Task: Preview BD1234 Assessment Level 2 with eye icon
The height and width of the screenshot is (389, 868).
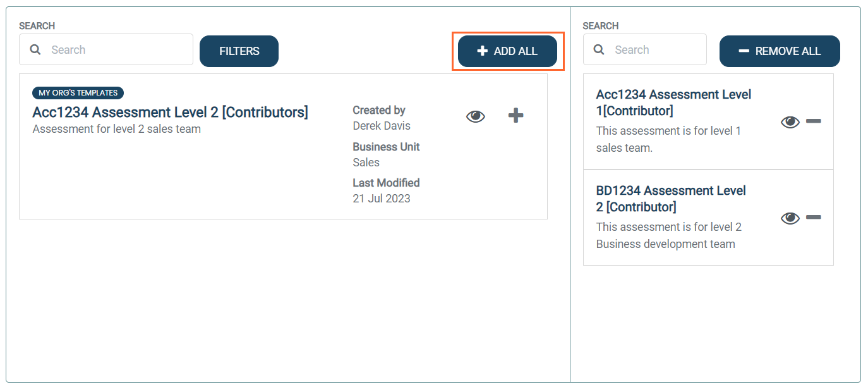Action: click(x=790, y=218)
